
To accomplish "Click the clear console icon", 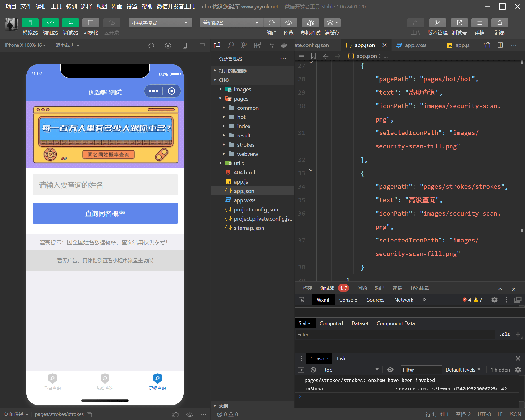I will coord(313,370).
